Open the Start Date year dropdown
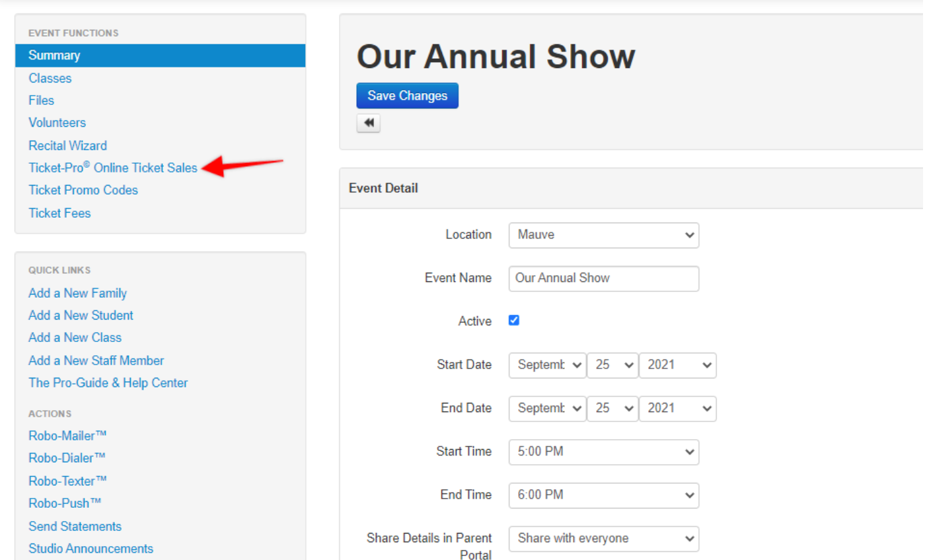This screenshot has width=925, height=560. [678, 365]
